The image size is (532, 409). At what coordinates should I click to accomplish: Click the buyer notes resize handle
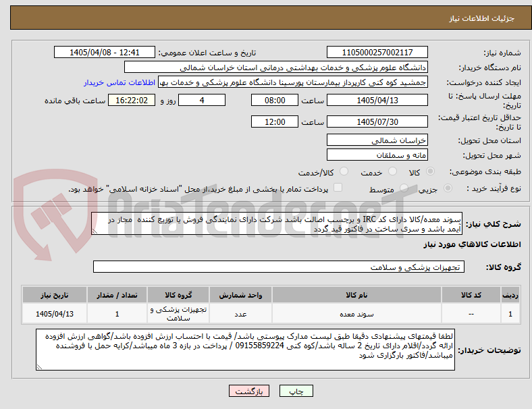click(39, 367)
